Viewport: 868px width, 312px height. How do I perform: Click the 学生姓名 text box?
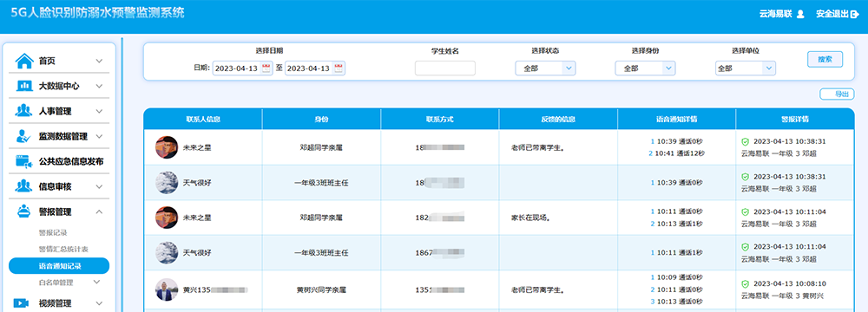(445, 68)
